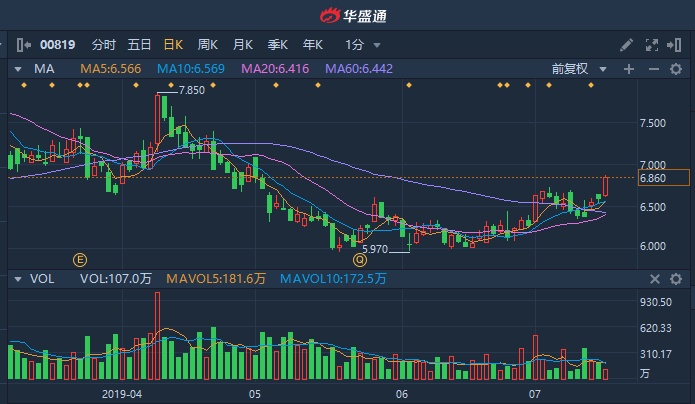695x404 pixels.
Task: Zoom in chart with plus icon
Action: tap(629, 69)
